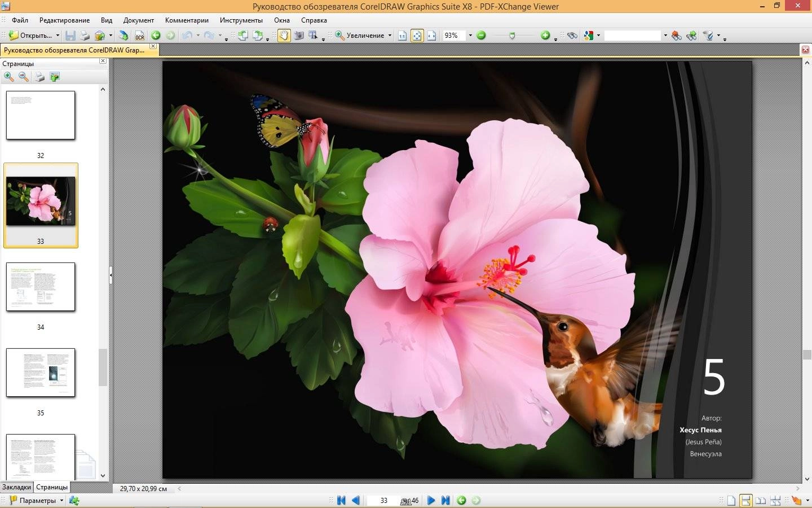Select the Hand tool
812x508 pixels.
click(x=284, y=36)
